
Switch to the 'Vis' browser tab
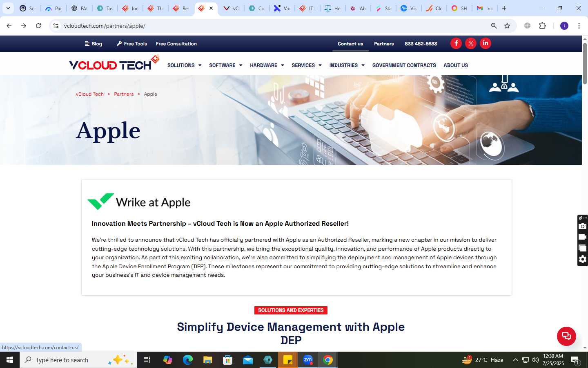point(409,8)
